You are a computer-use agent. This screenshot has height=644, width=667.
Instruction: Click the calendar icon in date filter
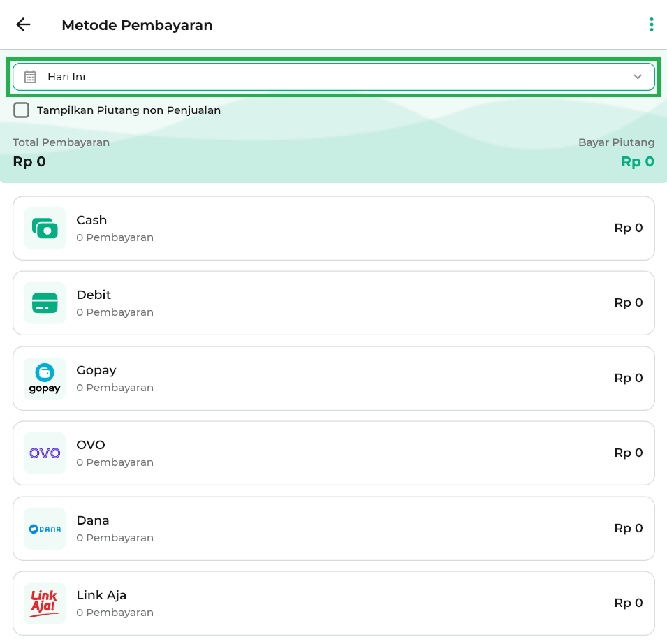coord(30,77)
